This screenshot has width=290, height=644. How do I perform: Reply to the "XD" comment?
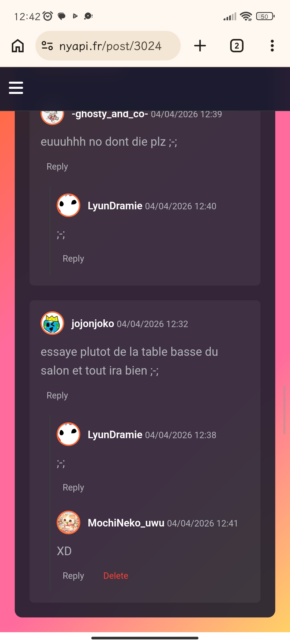(x=73, y=576)
